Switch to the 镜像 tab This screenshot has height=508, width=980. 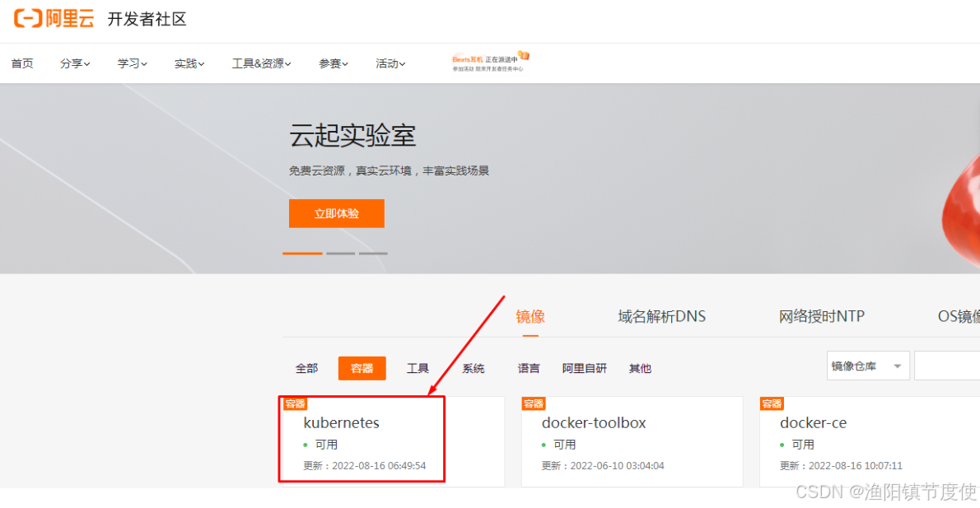[x=530, y=317]
